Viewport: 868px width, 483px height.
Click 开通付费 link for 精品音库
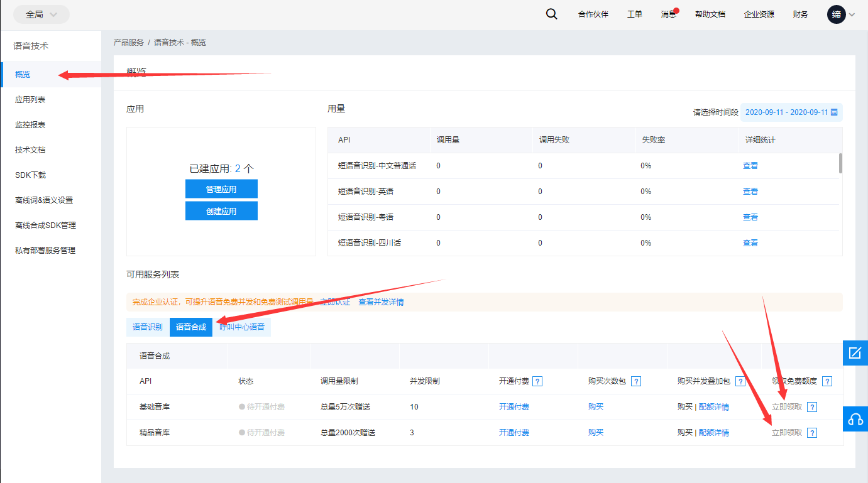(x=514, y=433)
